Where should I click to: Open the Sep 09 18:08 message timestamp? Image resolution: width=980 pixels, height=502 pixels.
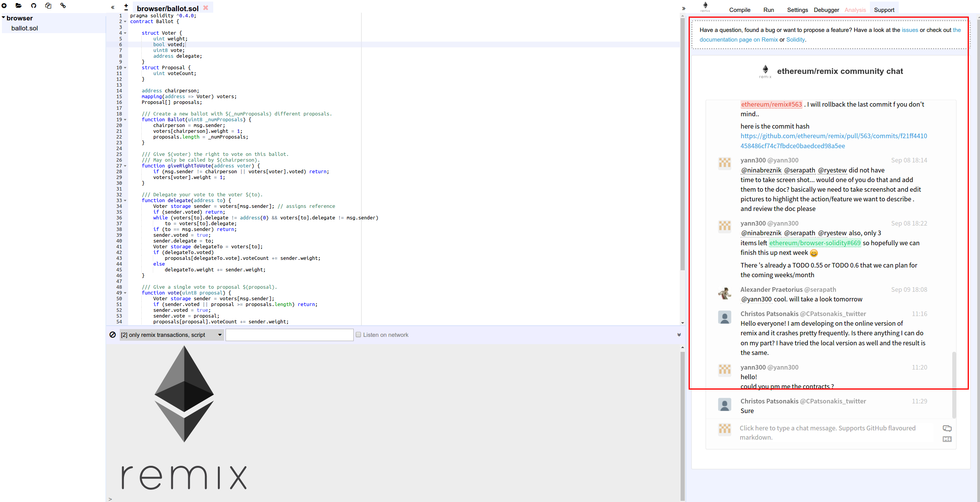point(909,289)
